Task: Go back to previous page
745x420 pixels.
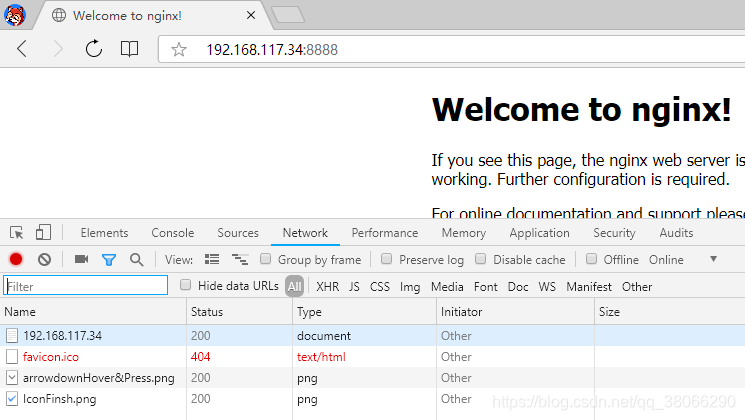Action: (22, 48)
